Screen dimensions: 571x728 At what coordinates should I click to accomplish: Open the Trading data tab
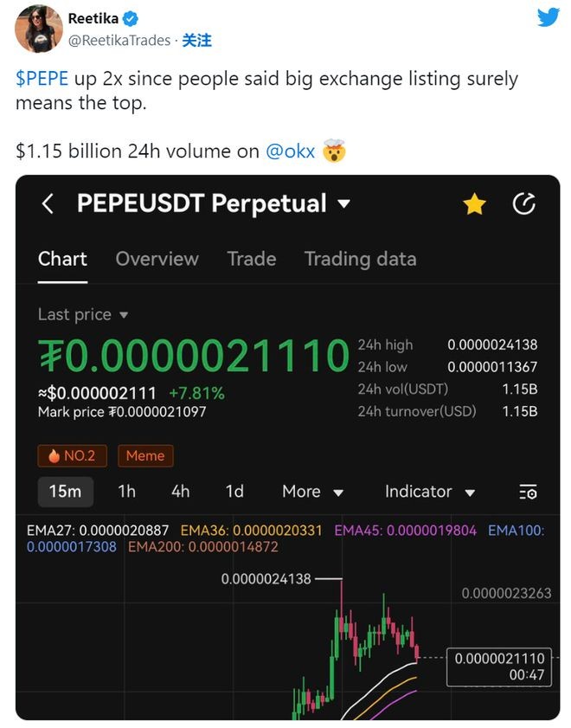click(x=360, y=259)
